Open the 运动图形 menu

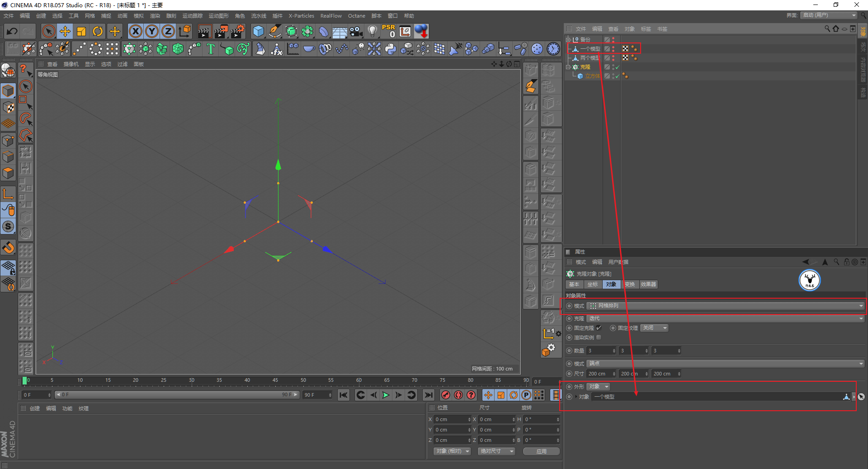click(x=218, y=16)
